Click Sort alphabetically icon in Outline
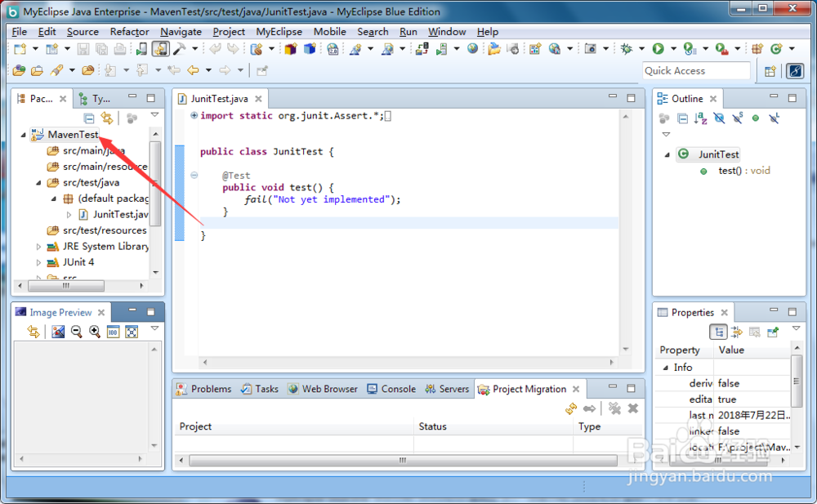This screenshot has height=504, width=817. (x=701, y=118)
